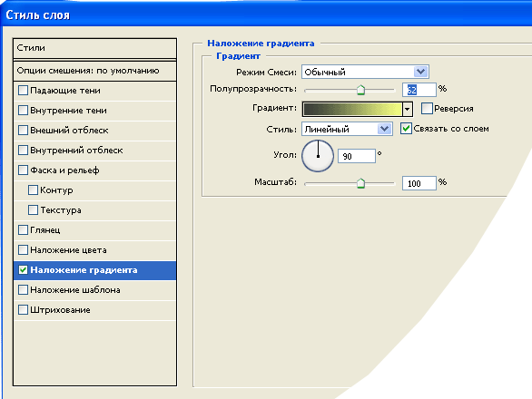Uncheck the Наложение градиента checkbox
Image resolution: width=532 pixels, height=399 pixels.
point(23,270)
